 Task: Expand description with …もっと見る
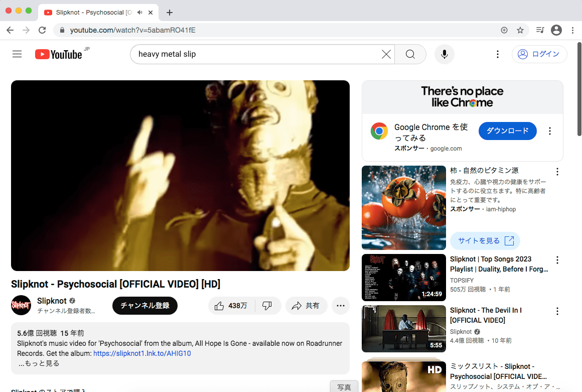[38, 363]
